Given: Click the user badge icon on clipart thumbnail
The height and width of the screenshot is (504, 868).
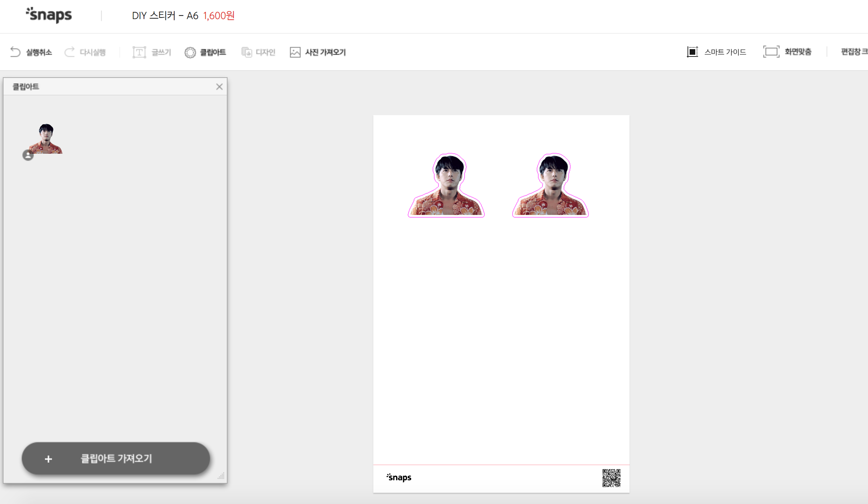Looking at the screenshot, I should coord(28,155).
